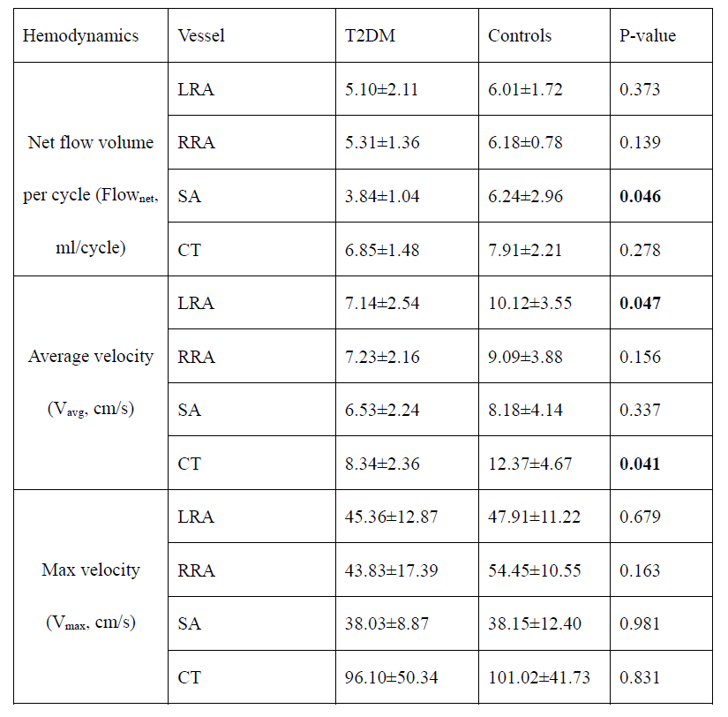Viewport: 728px width, 717px height.
Task: Select the cell reading 96.10±50.34
Action: [391, 677]
